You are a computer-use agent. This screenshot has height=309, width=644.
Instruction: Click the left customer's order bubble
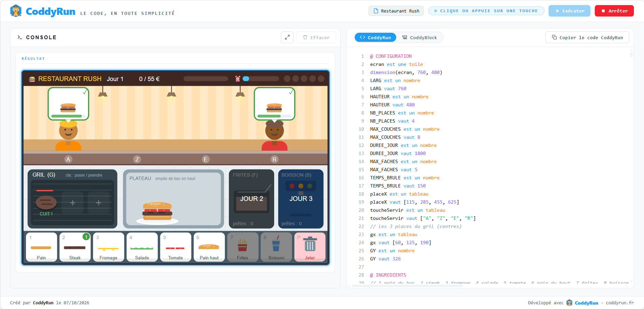tap(68, 104)
